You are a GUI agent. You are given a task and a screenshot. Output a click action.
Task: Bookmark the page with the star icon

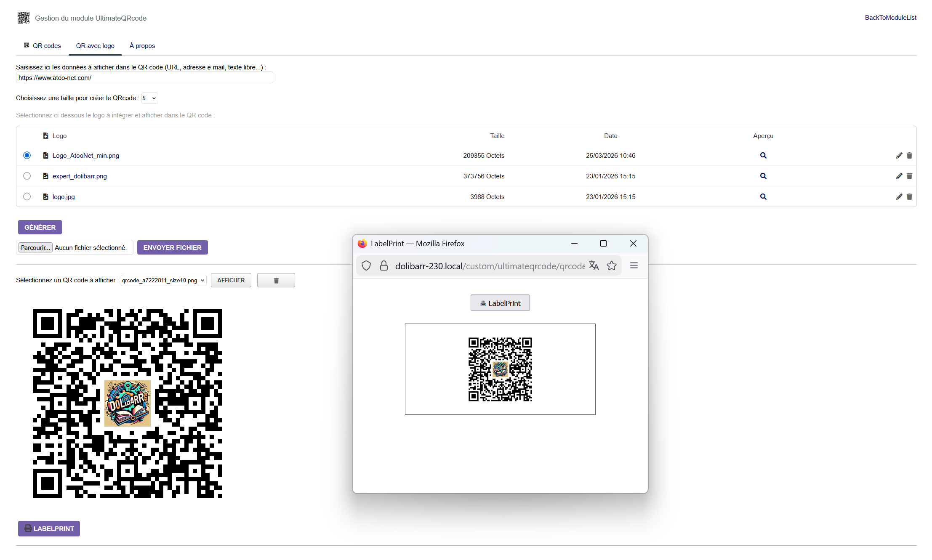click(x=612, y=266)
